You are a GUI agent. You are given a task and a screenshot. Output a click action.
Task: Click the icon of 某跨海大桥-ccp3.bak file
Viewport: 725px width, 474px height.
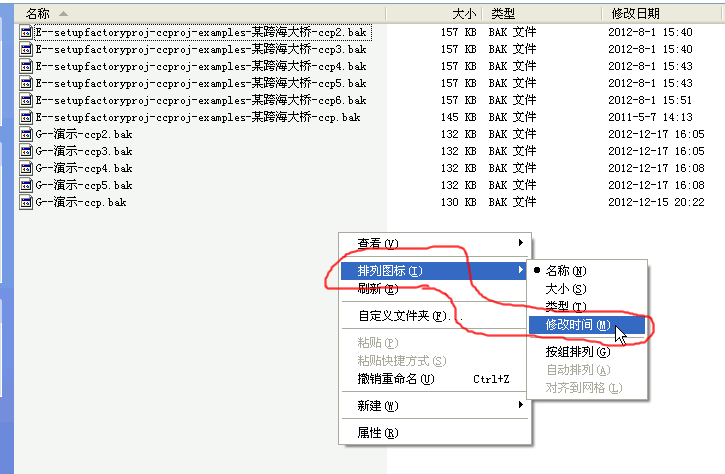click(x=26, y=49)
